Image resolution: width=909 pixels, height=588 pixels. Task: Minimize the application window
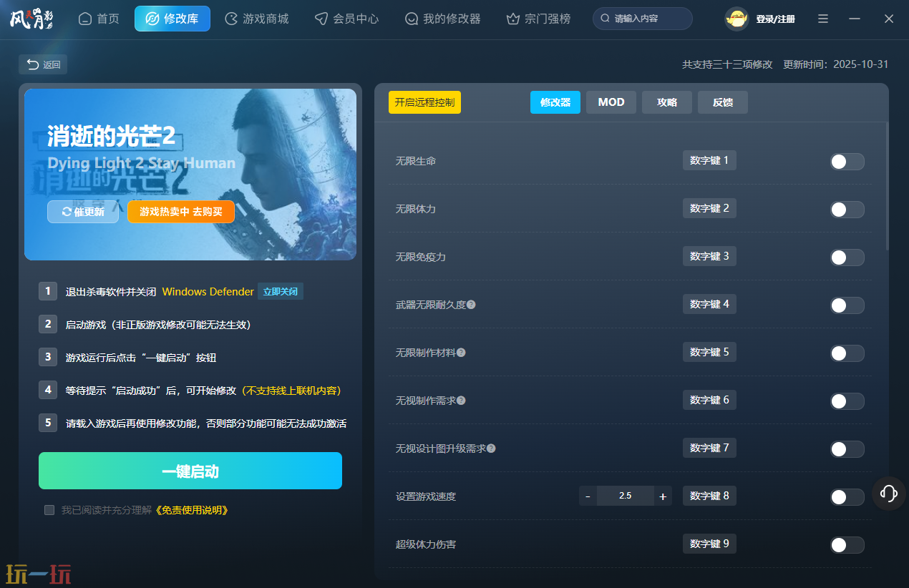click(x=855, y=19)
